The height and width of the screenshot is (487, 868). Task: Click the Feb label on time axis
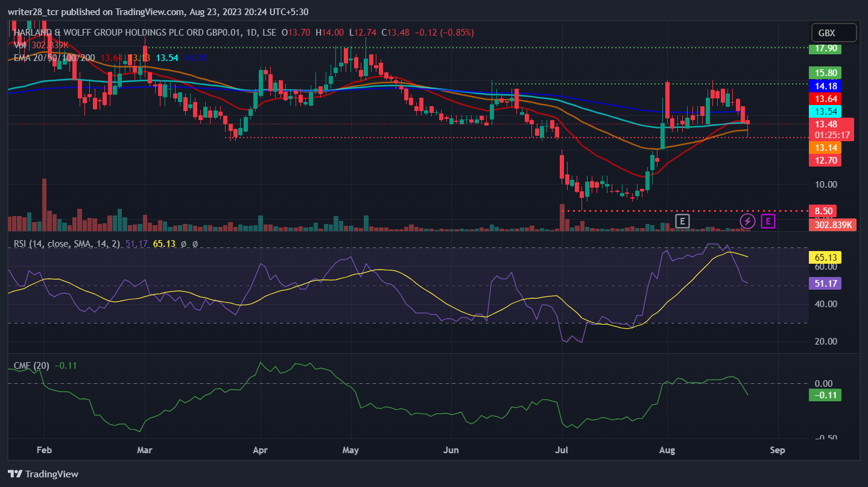(45, 450)
